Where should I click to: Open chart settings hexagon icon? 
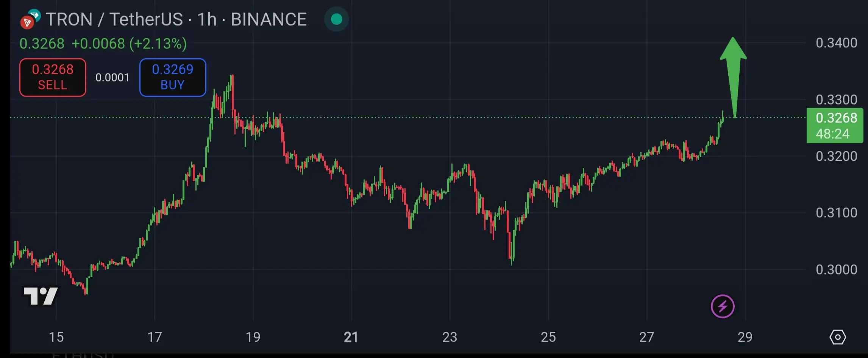click(x=838, y=337)
